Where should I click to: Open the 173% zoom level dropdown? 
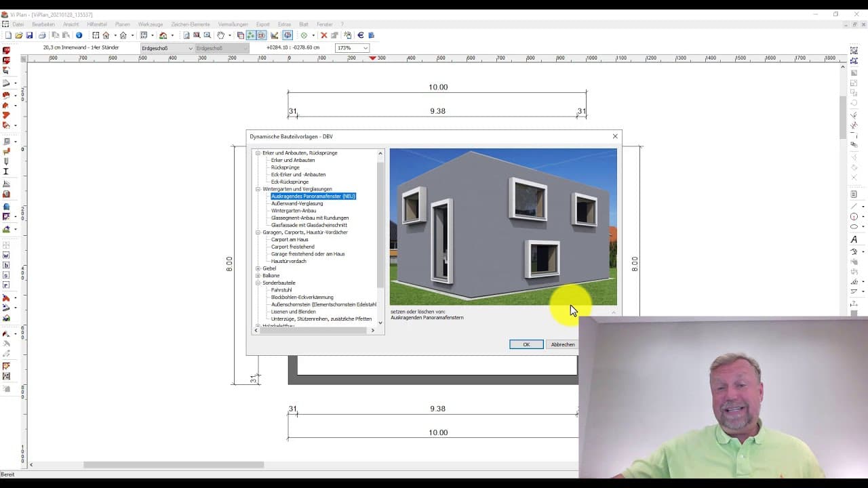pos(353,48)
